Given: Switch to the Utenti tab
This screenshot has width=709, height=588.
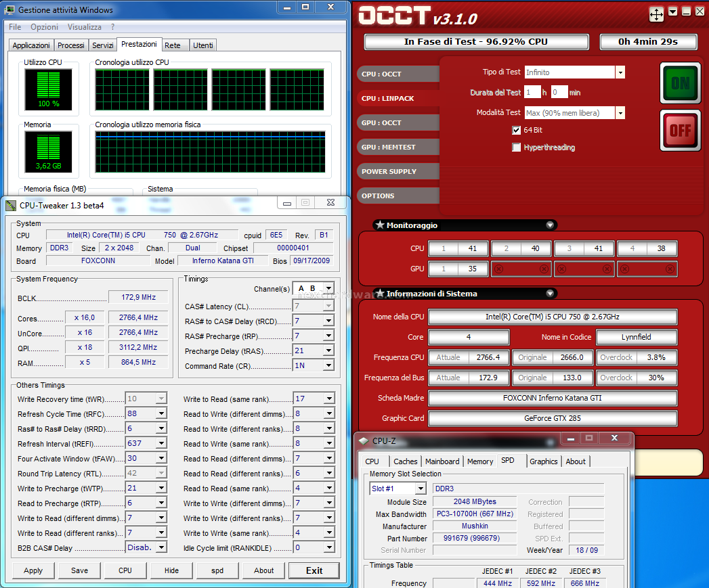Looking at the screenshot, I should click(203, 45).
